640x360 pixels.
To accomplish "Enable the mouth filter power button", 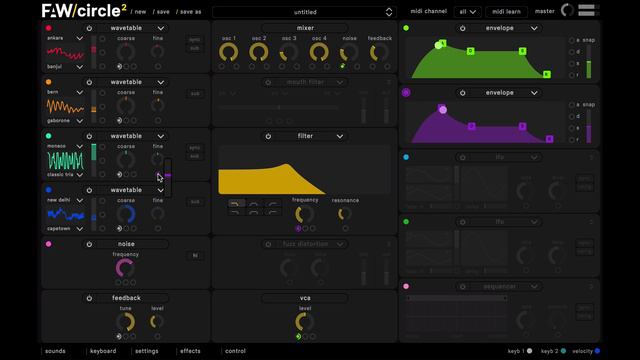I will (x=268, y=82).
